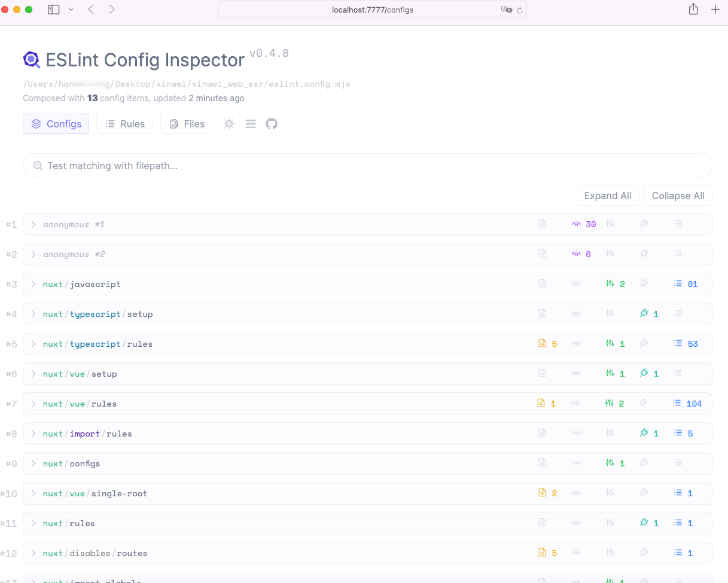
Task: Switch to the Configs tab
Action: coord(56,124)
